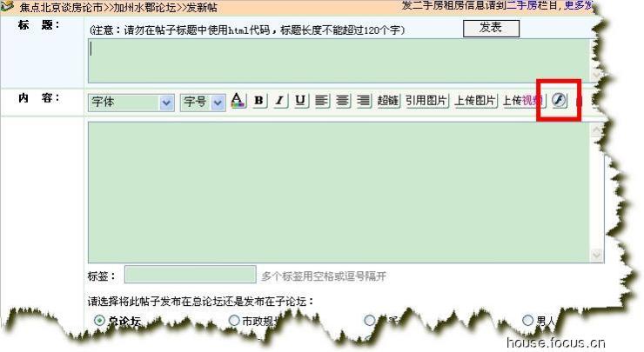
Task: Center align text icon
Action: coord(343,100)
